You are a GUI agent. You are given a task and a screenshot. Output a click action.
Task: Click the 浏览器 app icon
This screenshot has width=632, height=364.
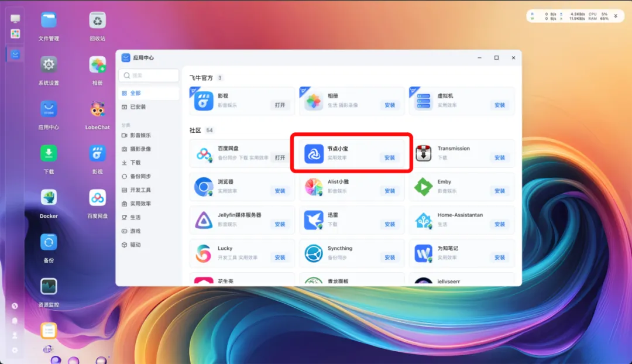click(204, 187)
